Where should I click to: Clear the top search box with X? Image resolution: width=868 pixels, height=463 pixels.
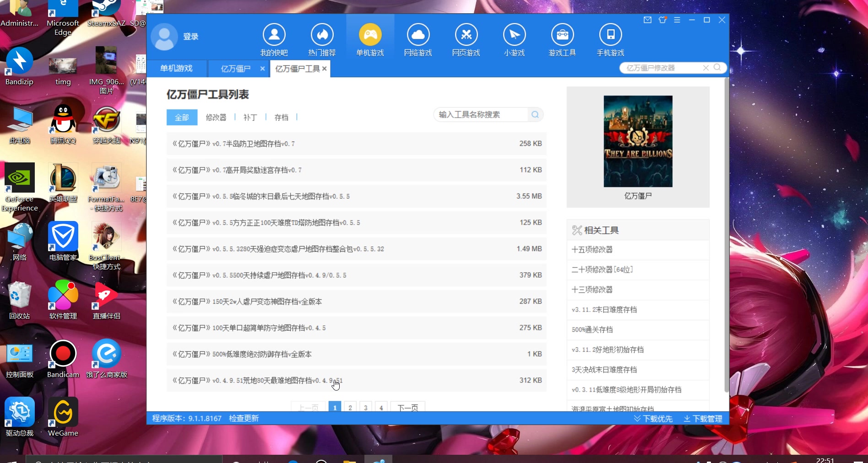click(706, 68)
